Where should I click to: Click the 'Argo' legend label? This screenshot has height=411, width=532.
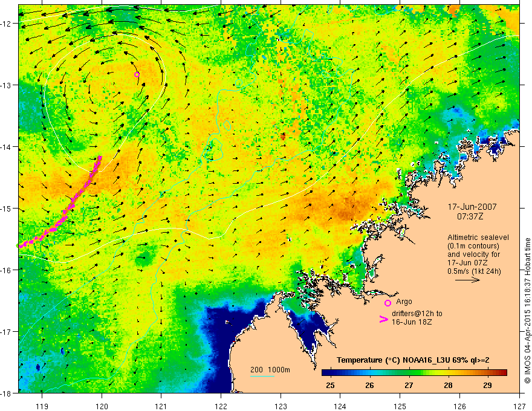(x=404, y=302)
